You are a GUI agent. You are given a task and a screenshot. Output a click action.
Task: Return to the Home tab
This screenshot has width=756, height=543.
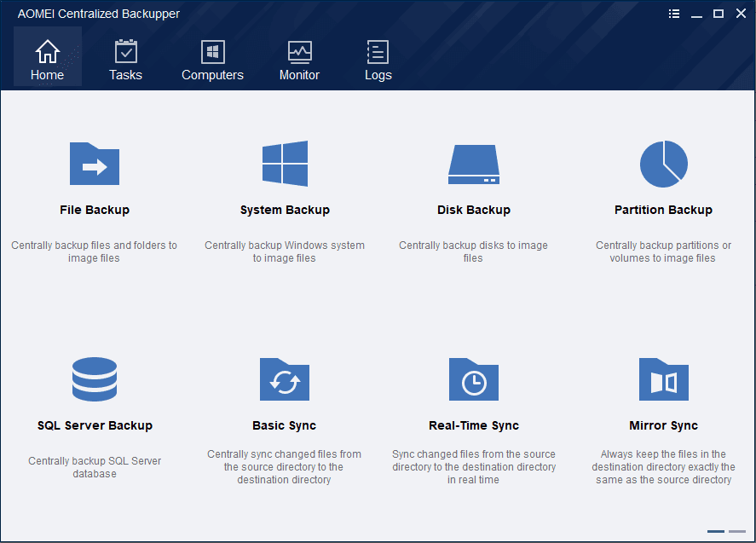47,58
